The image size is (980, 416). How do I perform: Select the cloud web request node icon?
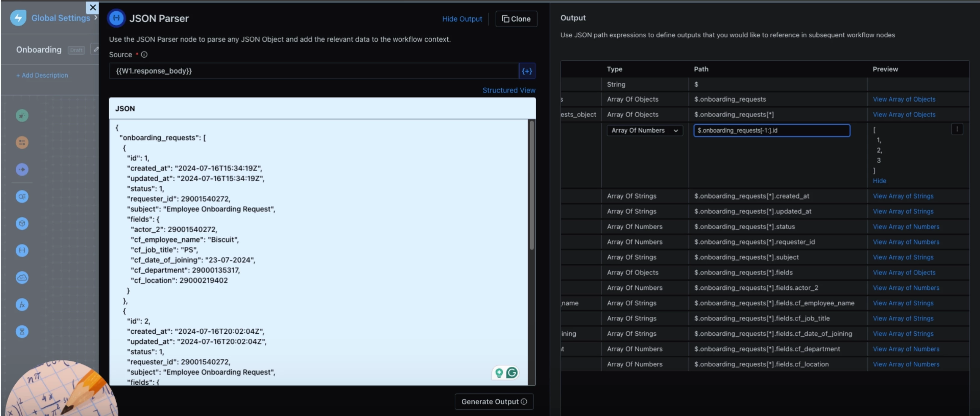point(22,278)
